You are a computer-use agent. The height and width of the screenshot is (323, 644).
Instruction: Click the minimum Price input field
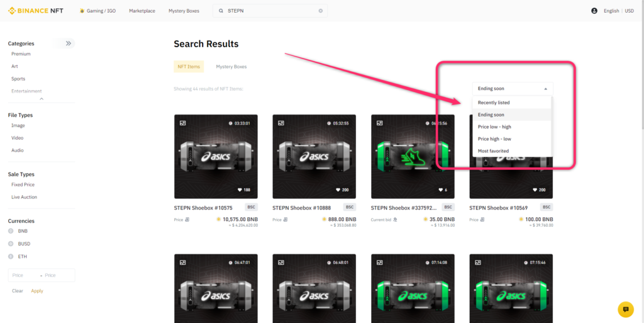[24, 275]
